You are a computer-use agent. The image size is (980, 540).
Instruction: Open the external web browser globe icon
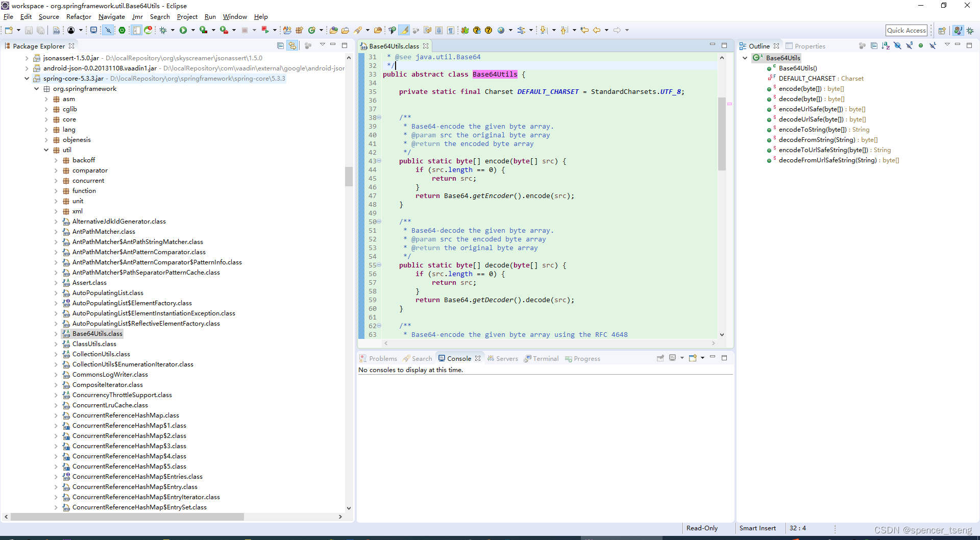click(501, 30)
